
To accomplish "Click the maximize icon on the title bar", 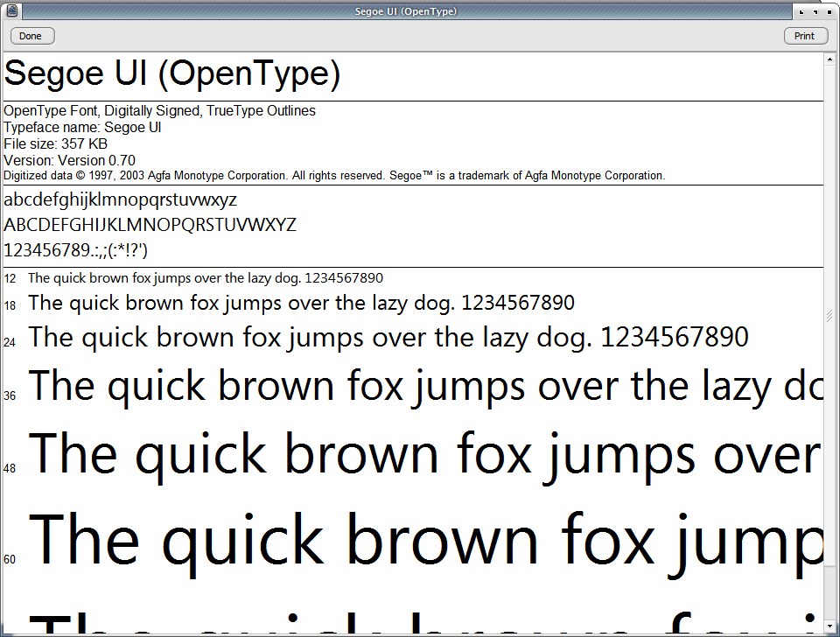I will (x=815, y=12).
